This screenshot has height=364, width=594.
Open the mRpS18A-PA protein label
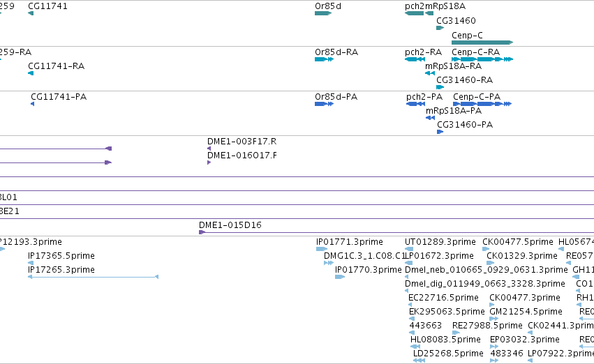coord(454,110)
